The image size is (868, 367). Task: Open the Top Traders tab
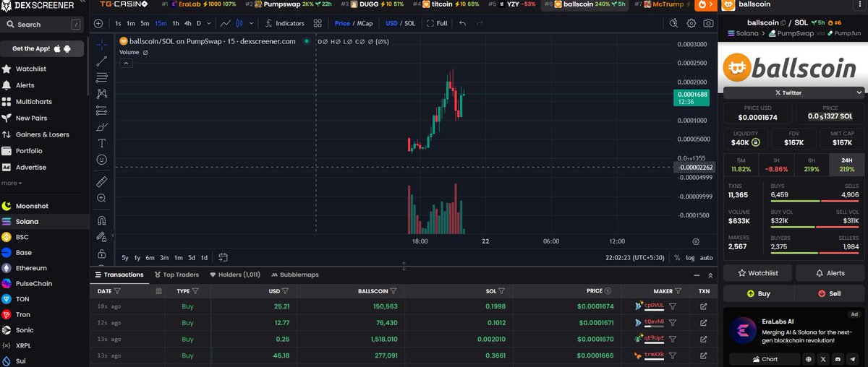(175, 275)
